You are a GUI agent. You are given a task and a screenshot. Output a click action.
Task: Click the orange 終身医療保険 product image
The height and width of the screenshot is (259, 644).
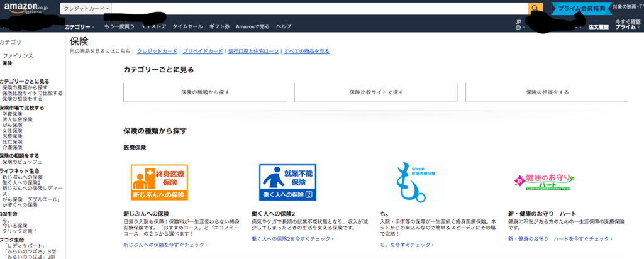coord(159,182)
